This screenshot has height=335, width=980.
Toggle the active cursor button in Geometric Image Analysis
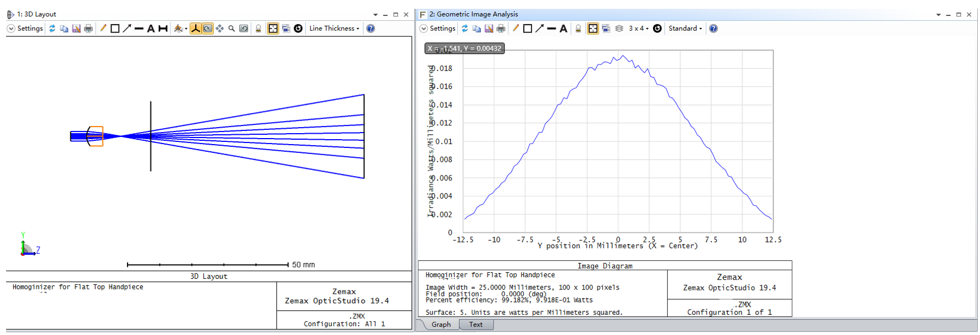click(x=593, y=29)
